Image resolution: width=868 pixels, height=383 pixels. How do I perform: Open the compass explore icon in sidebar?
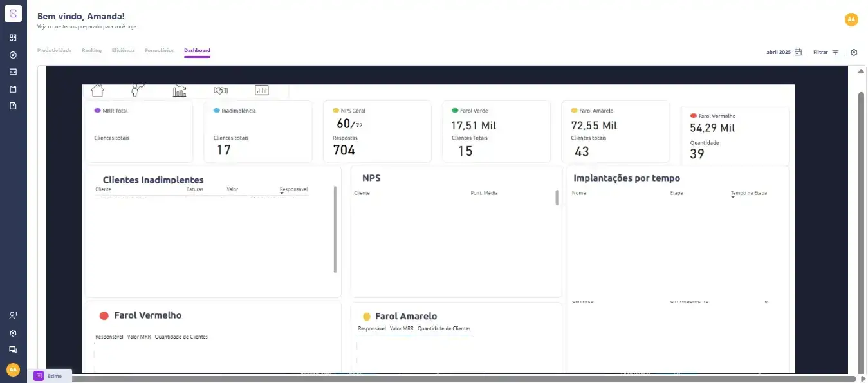[x=13, y=55]
